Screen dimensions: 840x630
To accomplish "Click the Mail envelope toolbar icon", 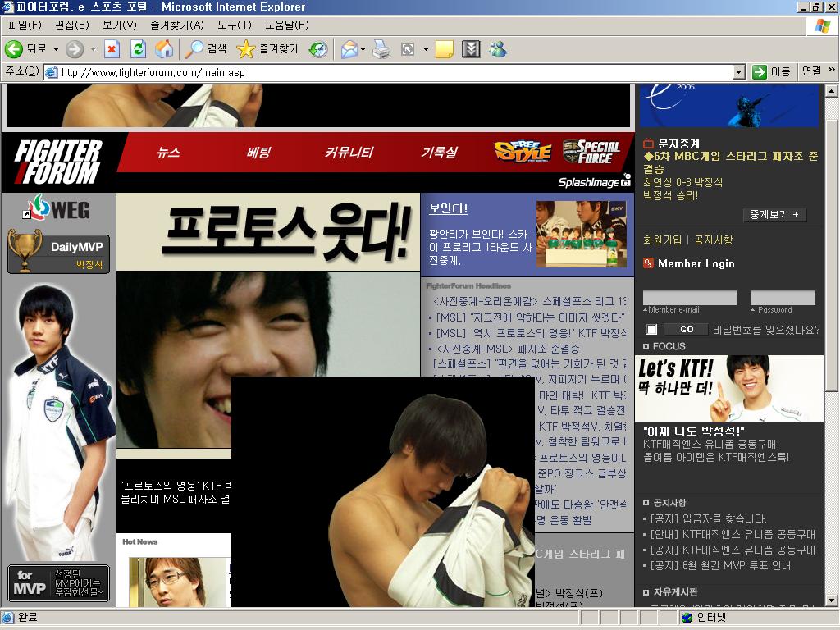I will 349,49.
